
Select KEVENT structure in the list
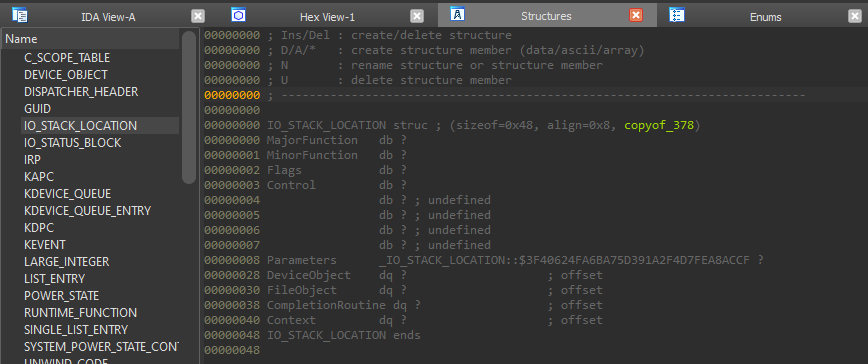click(45, 245)
